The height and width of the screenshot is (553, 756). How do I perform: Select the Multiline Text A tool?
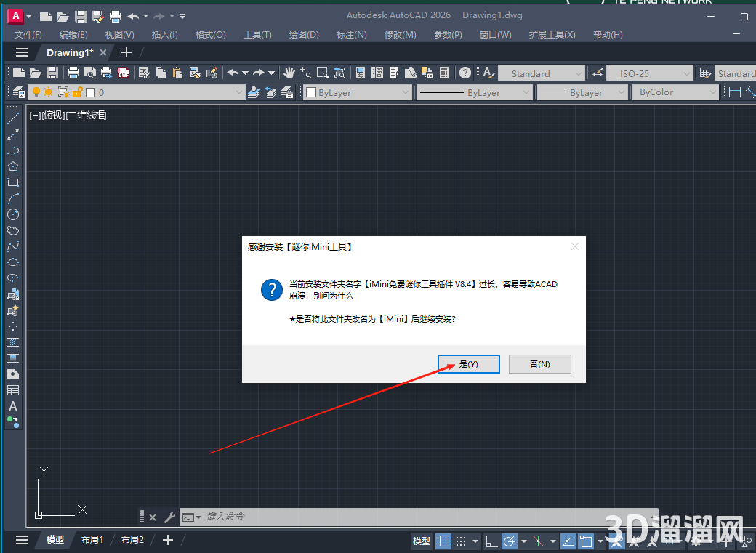13,406
